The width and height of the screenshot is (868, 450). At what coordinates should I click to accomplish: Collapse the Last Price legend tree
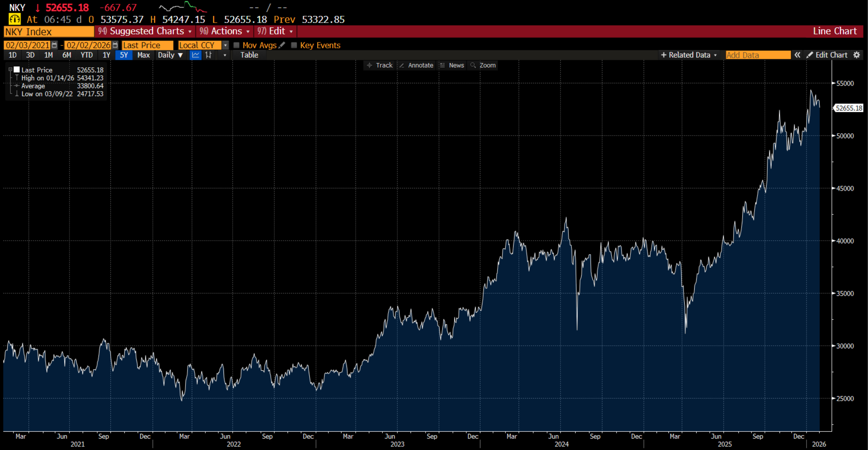10,70
